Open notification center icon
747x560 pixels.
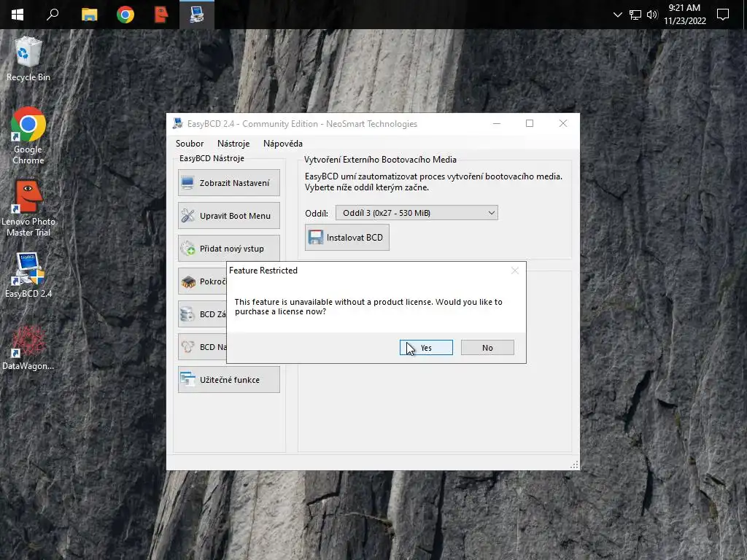(x=723, y=15)
